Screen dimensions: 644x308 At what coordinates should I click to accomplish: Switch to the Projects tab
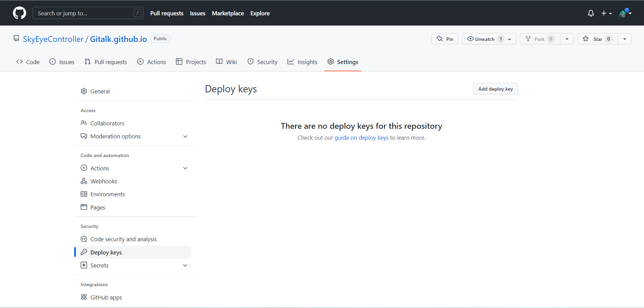(x=191, y=62)
